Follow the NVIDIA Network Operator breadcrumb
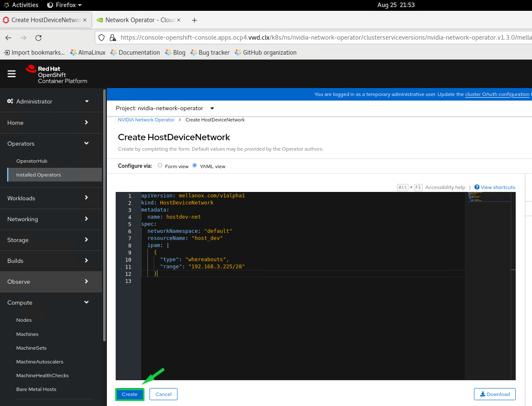This screenshot has height=406, width=532. (x=146, y=120)
